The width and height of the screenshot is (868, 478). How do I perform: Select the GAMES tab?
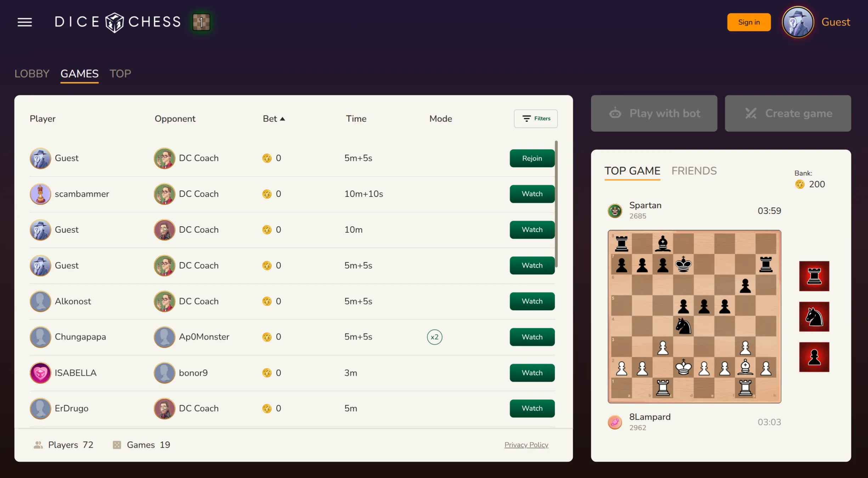tap(79, 74)
